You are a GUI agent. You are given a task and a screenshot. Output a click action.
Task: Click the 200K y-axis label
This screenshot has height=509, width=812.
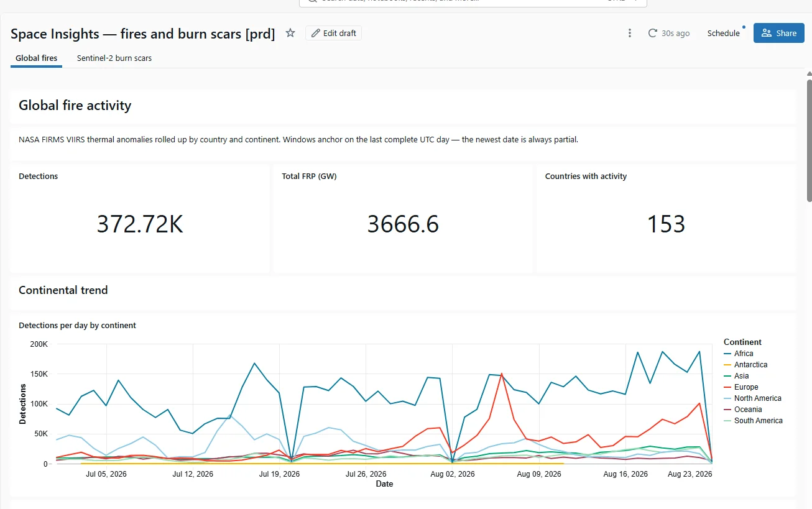tap(38, 344)
